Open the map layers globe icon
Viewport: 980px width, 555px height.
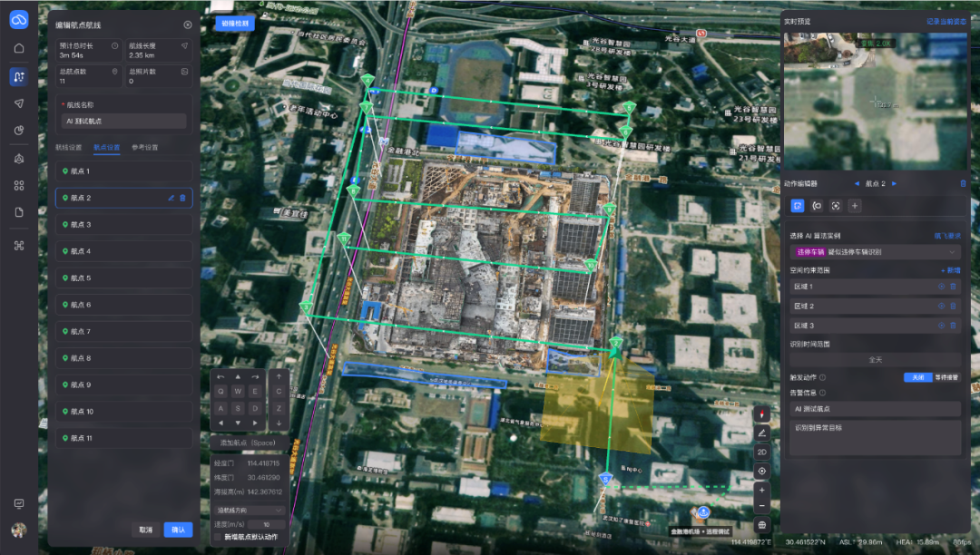762,525
